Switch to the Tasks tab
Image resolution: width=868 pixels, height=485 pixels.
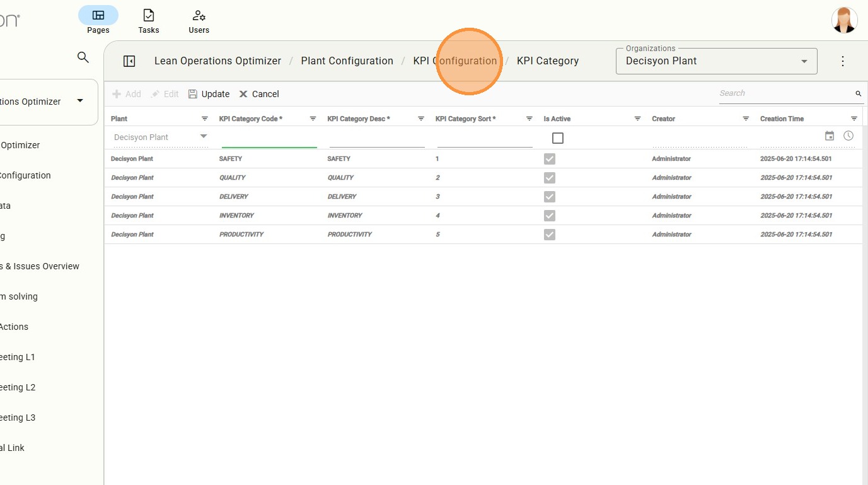coord(149,21)
